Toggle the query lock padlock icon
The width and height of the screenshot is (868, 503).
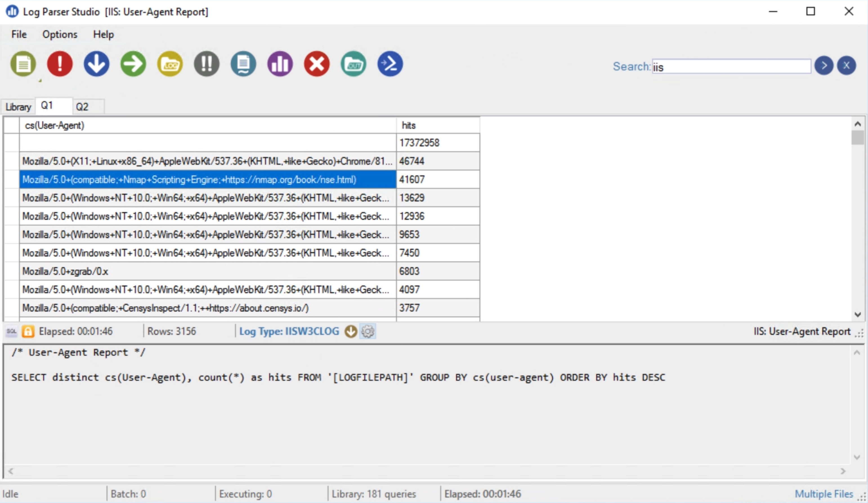[x=28, y=331]
